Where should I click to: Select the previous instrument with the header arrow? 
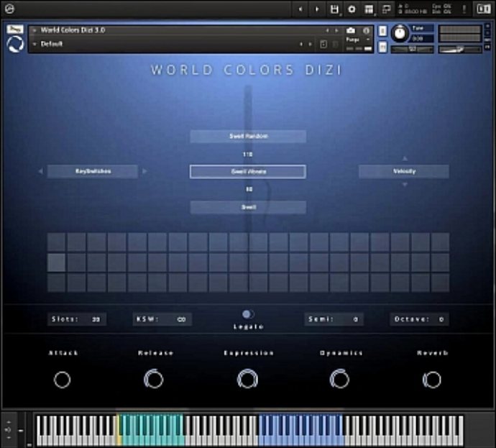(327, 31)
